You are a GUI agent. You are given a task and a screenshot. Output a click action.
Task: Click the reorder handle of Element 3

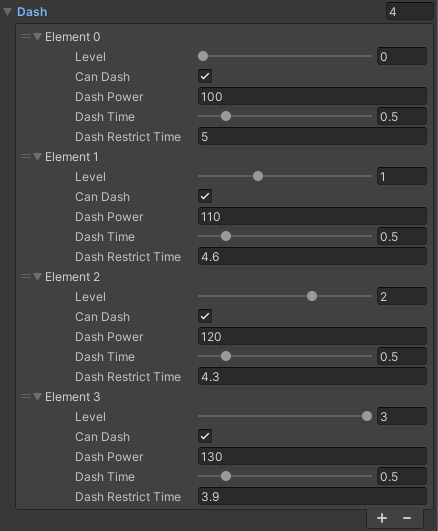26,396
